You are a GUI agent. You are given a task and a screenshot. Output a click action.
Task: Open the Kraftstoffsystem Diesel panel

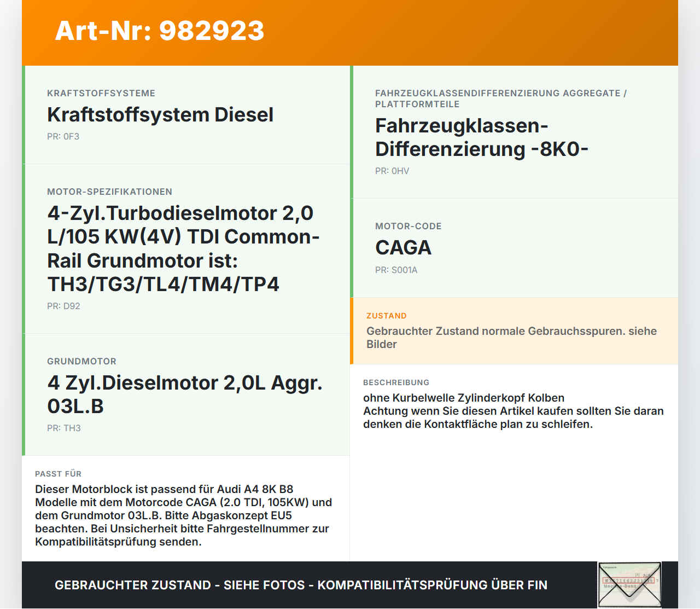tap(186, 114)
